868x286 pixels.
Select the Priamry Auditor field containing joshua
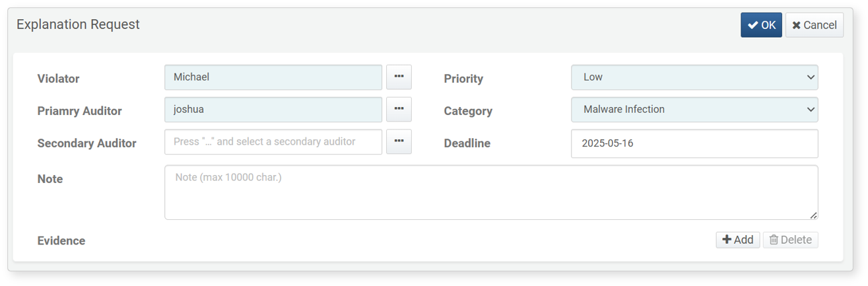[x=273, y=110]
